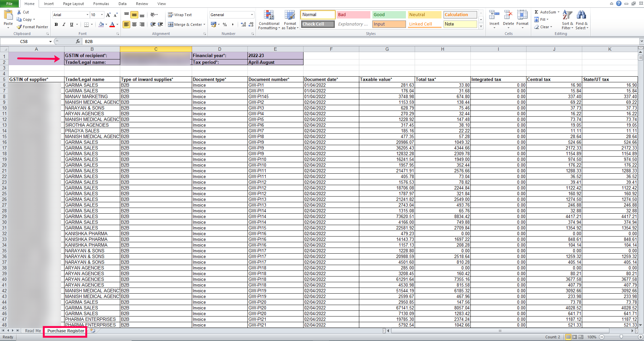This screenshot has height=341, width=644.
Task: Decrease font size with Shrink Font icon
Action: point(116,15)
